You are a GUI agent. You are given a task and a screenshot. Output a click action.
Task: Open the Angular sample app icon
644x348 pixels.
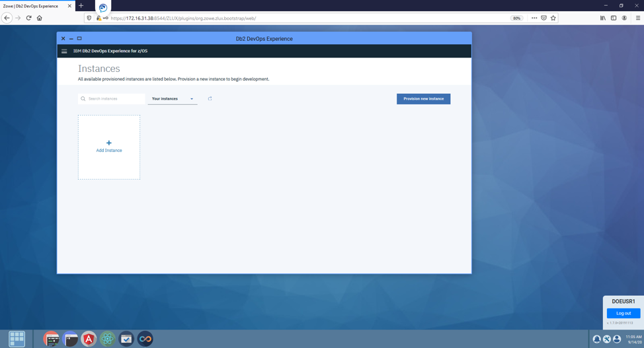(x=89, y=339)
